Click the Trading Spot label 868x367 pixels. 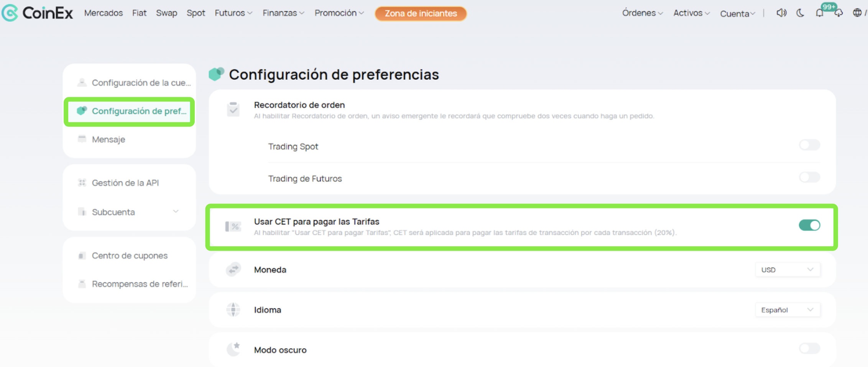point(293,146)
